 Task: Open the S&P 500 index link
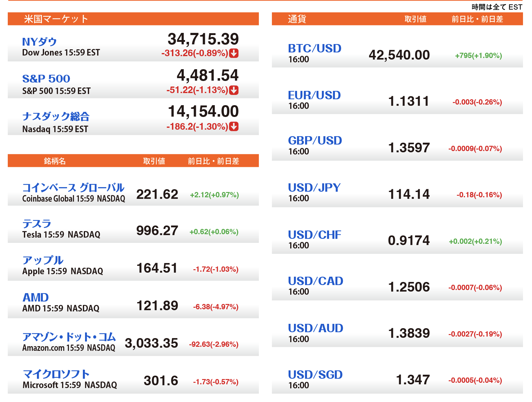[46, 79]
